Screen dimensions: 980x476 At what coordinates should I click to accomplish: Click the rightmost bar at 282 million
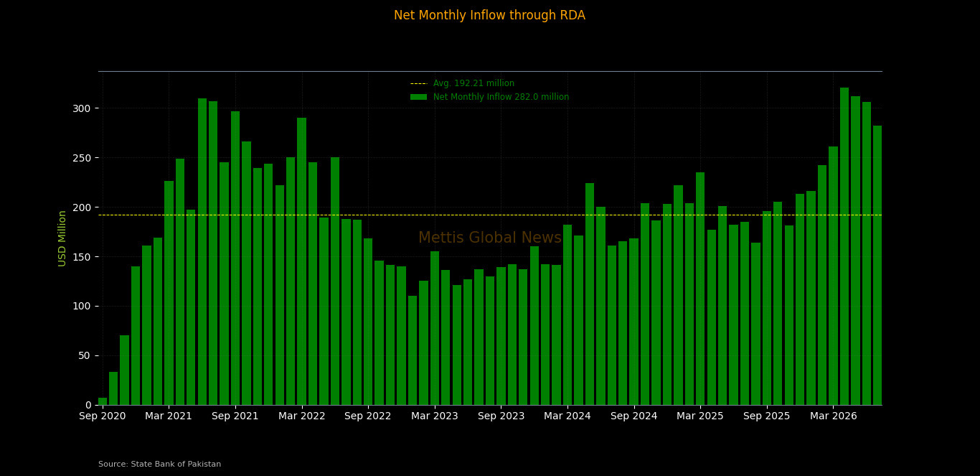click(877, 266)
